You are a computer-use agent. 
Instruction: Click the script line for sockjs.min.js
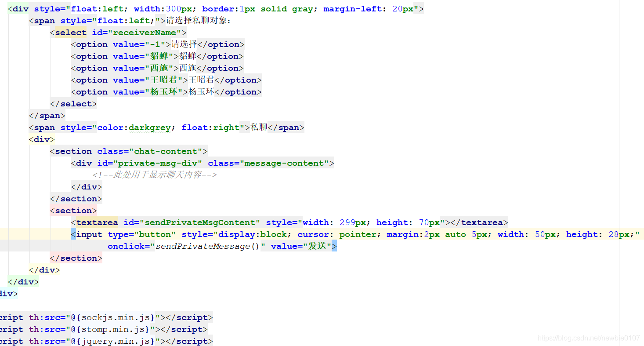coord(106,317)
